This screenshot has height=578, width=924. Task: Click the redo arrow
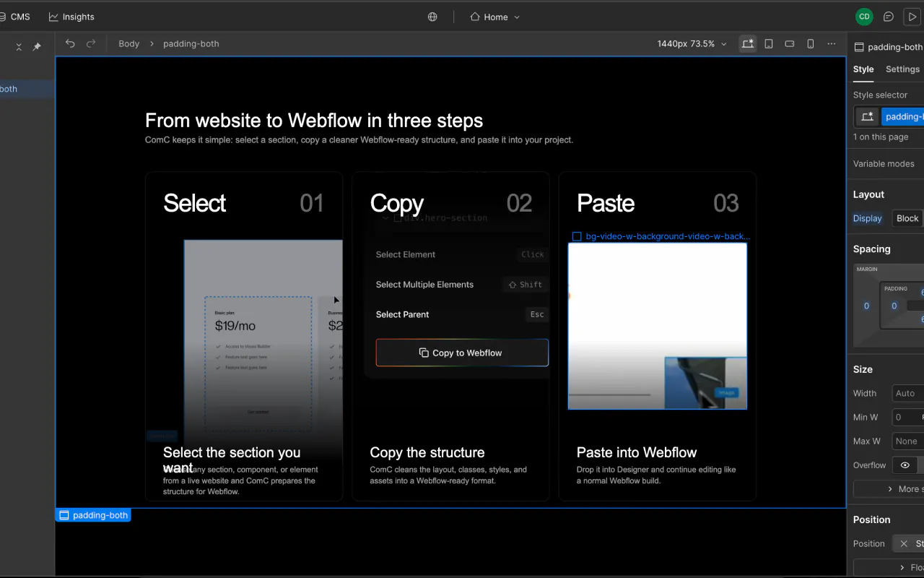[91, 43]
